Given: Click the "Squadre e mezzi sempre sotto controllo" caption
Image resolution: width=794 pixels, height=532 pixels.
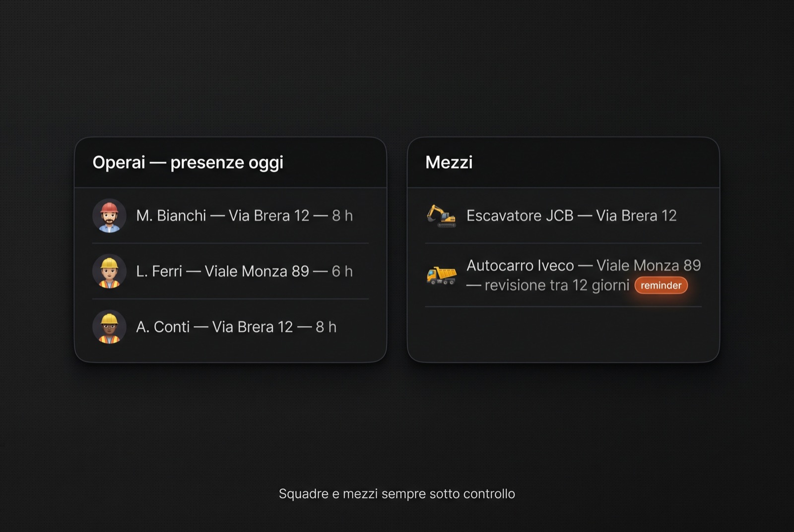Looking at the screenshot, I should (397, 494).
